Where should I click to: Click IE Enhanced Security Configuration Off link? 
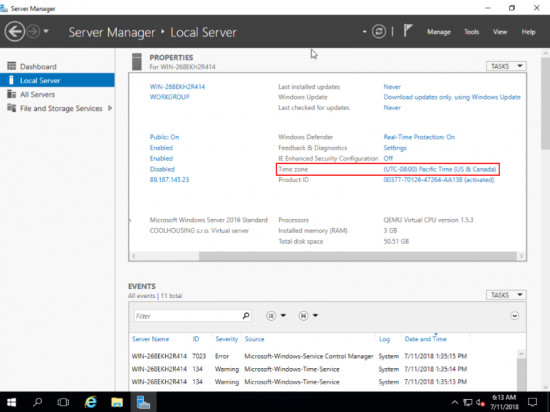(x=388, y=158)
